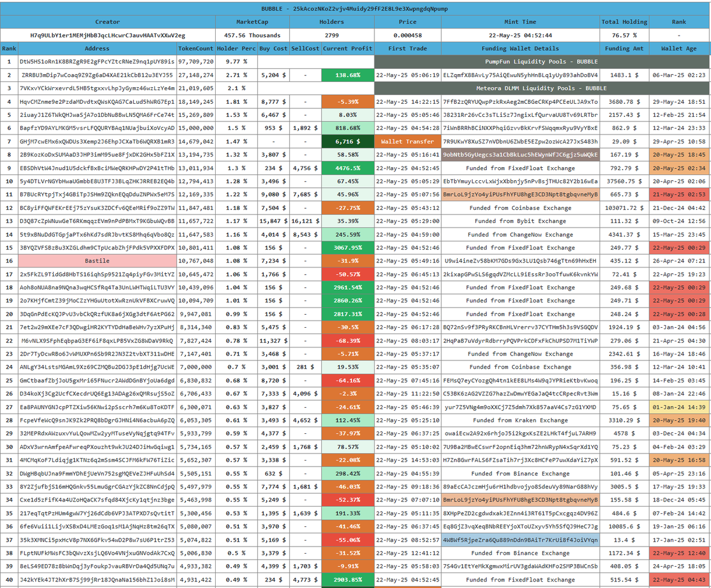The width and height of the screenshot is (711, 588).
Task: Click the wallet age 19-Jan-25 06:16
Action: pyautogui.click(x=680, y=526)
